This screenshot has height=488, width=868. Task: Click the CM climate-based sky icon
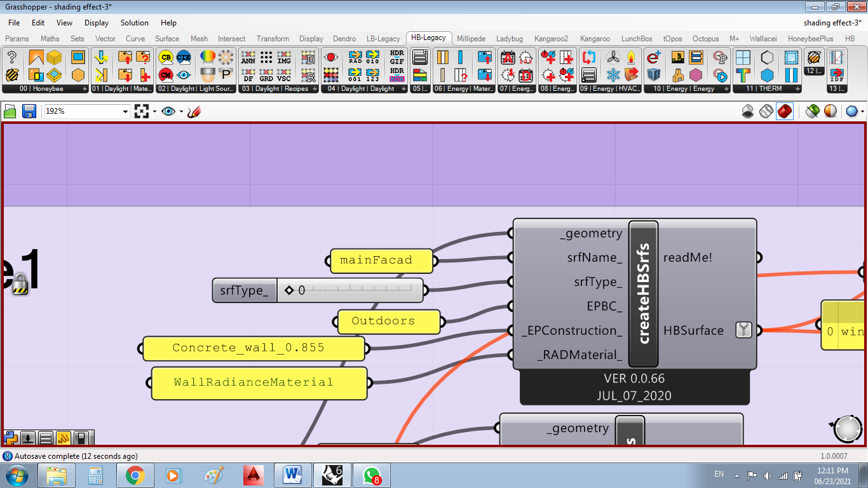166,74
